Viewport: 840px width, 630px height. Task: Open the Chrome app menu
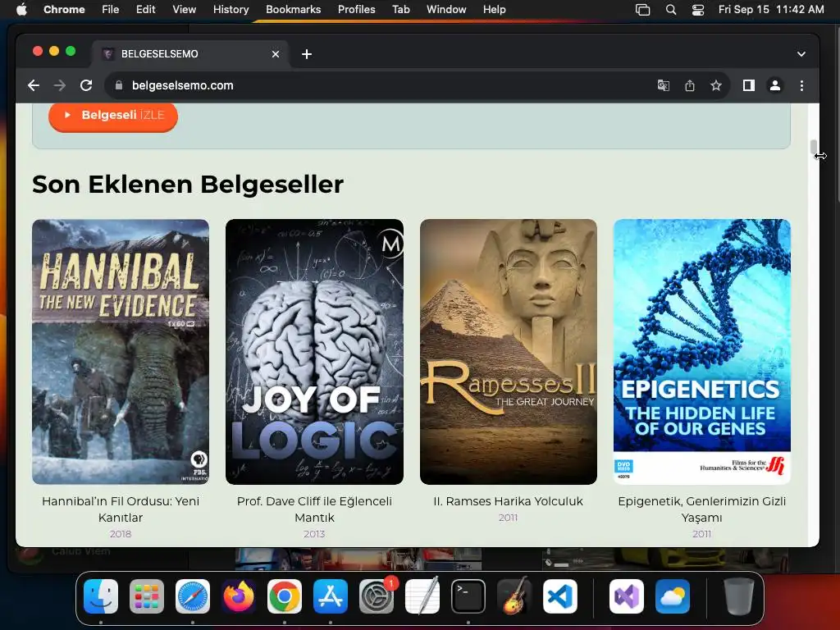64,10
